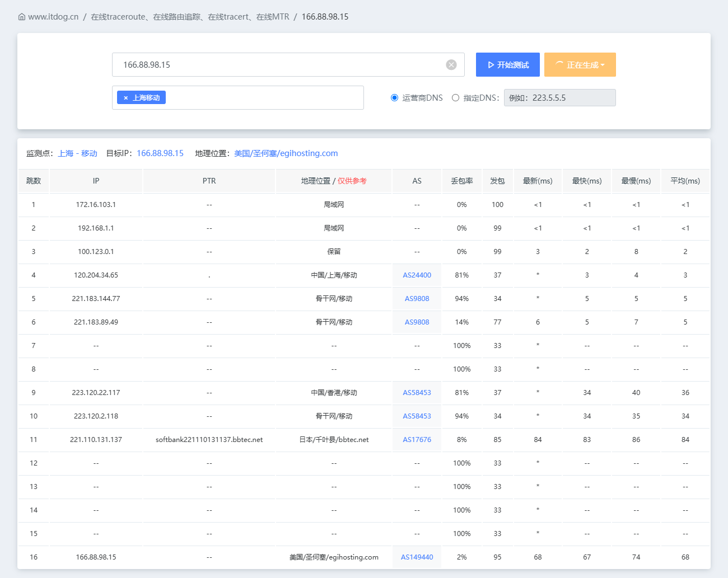The image size is (728, 578).
Task: Click the 开始测试 button
Action: click(x=508, y=65)
